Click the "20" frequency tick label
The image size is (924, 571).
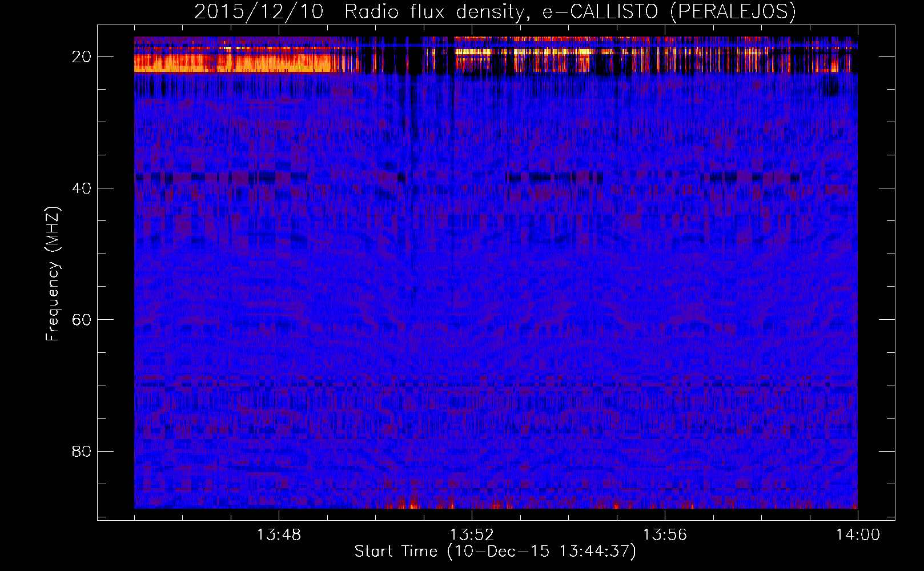click(82, 57)
